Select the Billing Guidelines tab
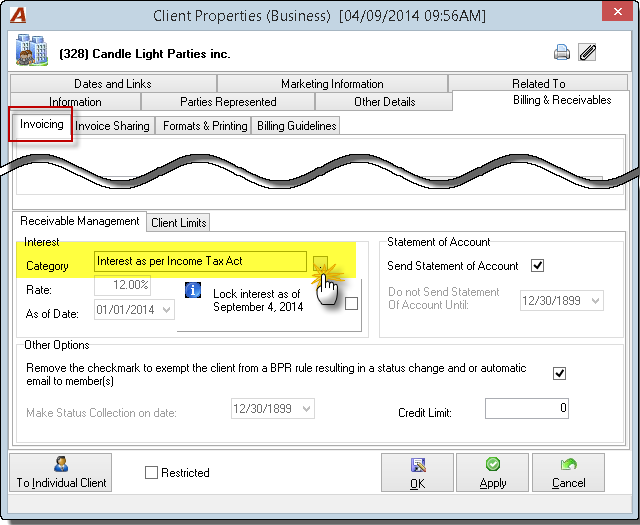The image size is (640, 525). click(296, 126)
